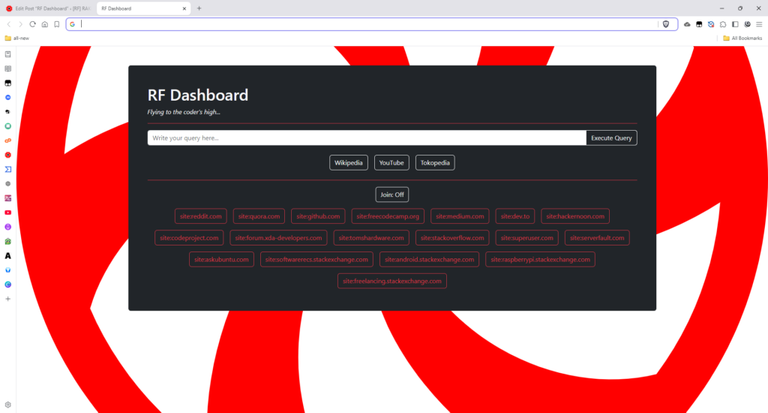
Task: Open a new tab with plus button
Action: click(199, 8)
